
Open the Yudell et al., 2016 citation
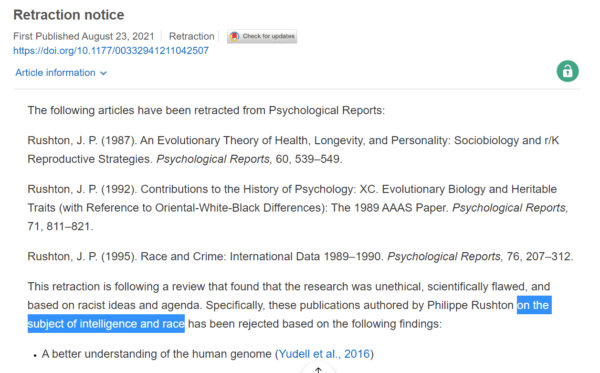[324, 354]
